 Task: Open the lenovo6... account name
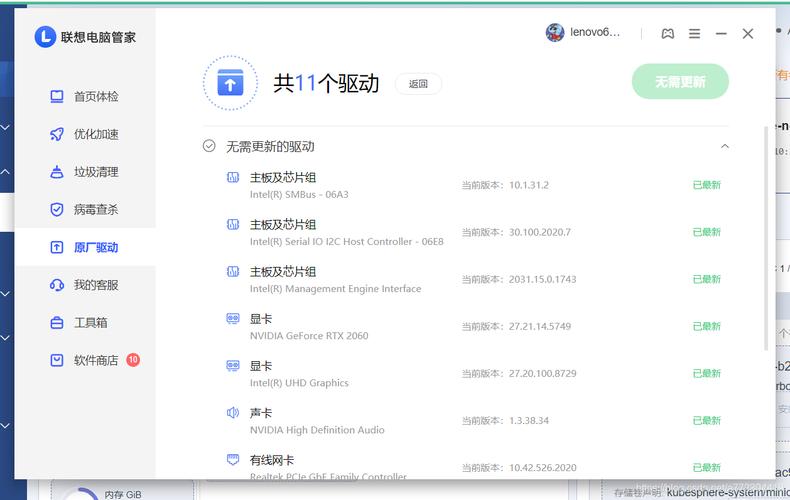click(595, 32)
